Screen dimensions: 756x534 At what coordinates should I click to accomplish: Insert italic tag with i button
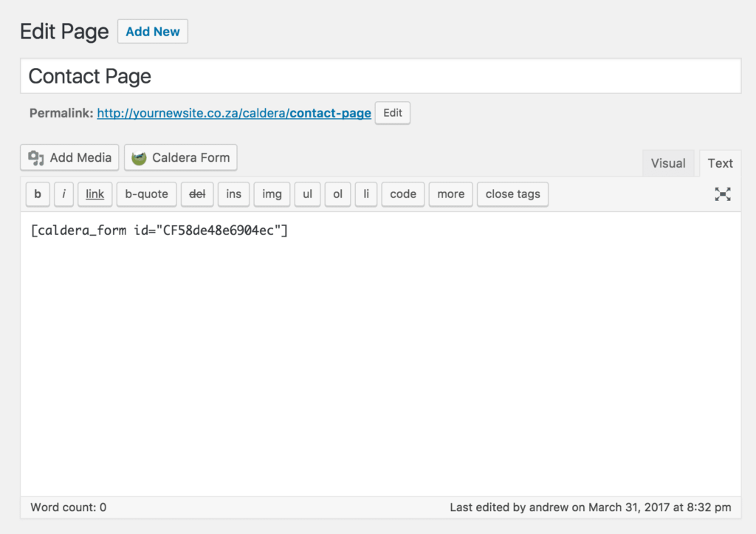pyautogui.click(x=63, y=194)
